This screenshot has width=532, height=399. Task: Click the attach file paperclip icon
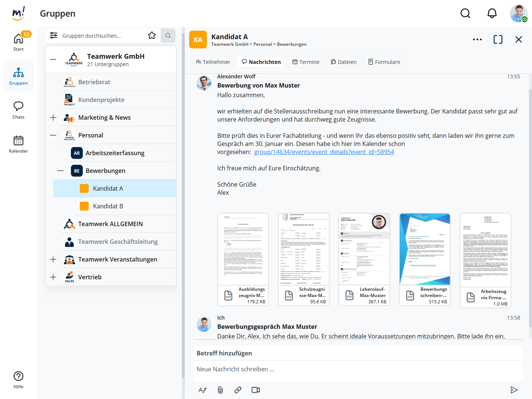pyautogui.click(x=220, y=390)
